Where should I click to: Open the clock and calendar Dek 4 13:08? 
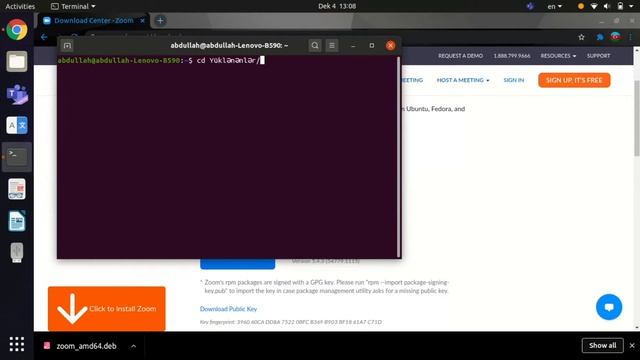click(337, 6)
